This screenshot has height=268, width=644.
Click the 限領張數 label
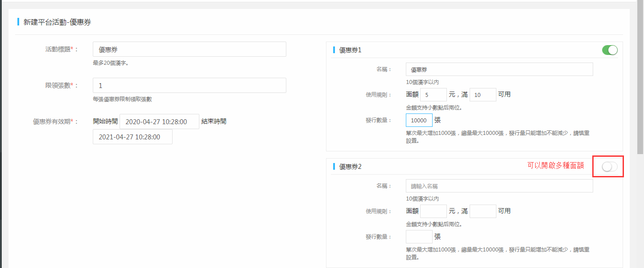pyautogui.click(x=62, y=86)
